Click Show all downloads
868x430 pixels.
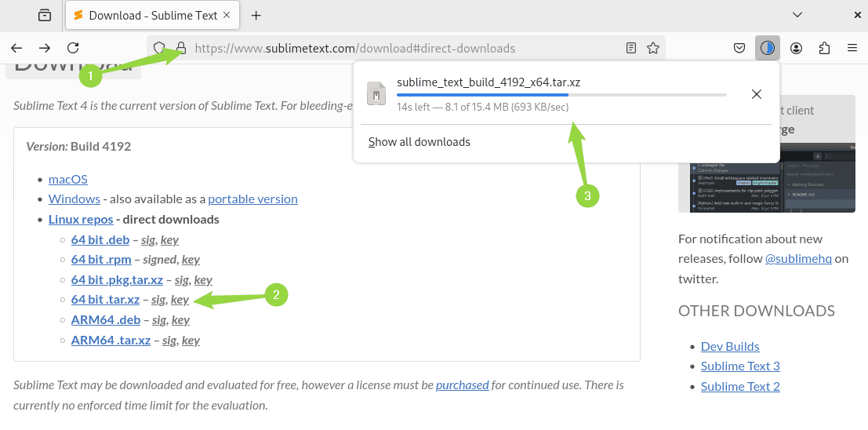(419, 142)
